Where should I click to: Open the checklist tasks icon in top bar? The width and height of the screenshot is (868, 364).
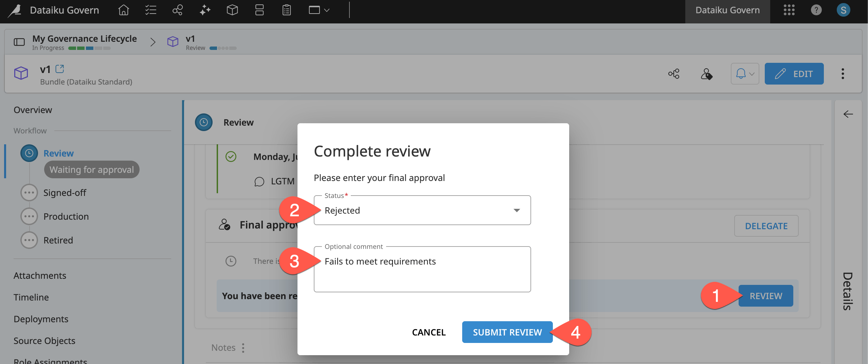[150, 10]
